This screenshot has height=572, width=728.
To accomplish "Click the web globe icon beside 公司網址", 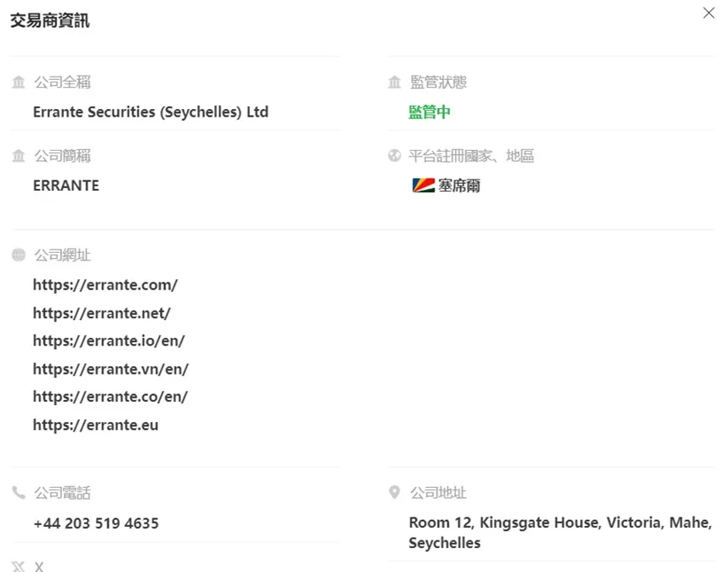I will point(19,255).
